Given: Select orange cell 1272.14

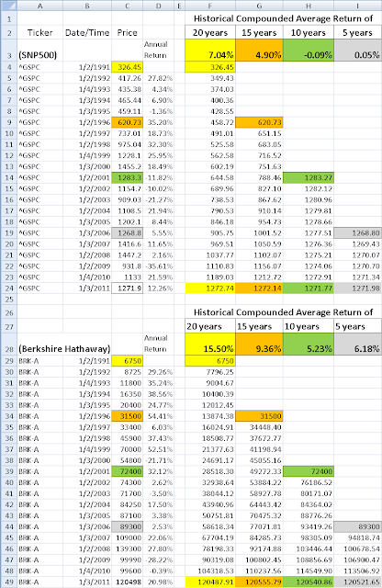Looking at the screenshot, I should coord(259,288).
